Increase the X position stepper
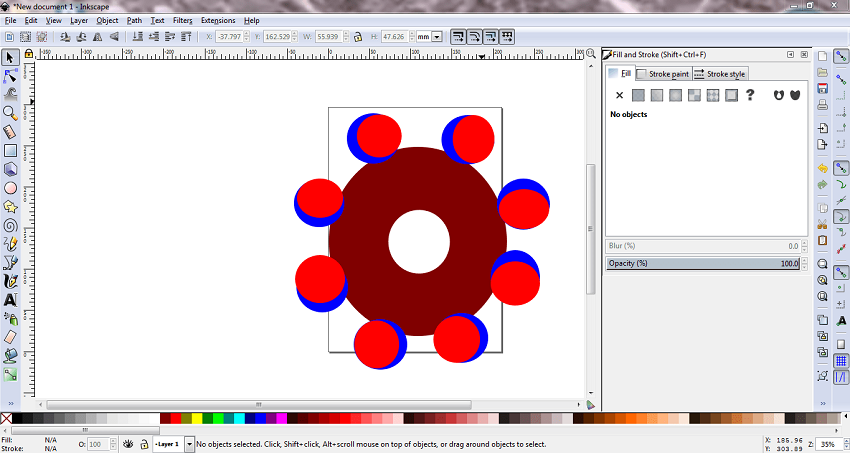Screen dimensions: 850x453 click(x=247, y=34)
